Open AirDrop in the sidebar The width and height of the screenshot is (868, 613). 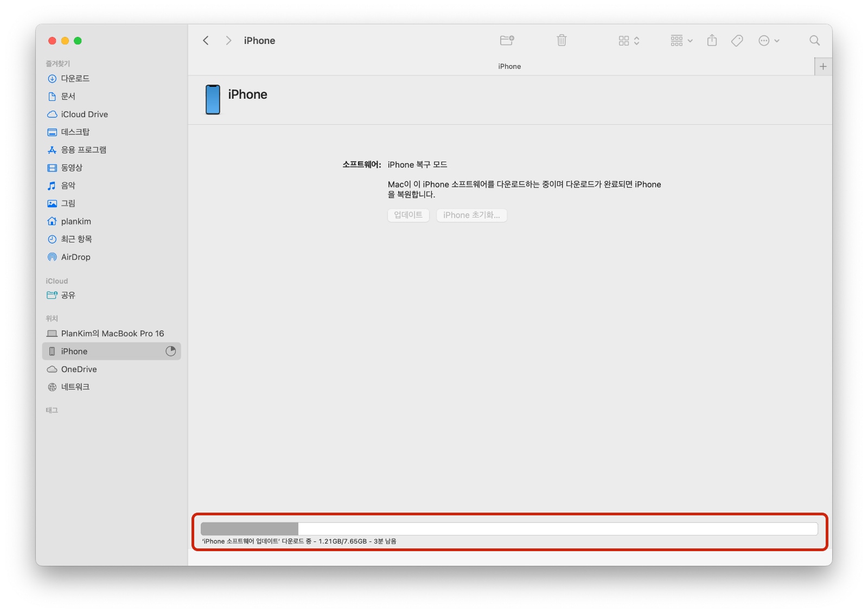111,257
